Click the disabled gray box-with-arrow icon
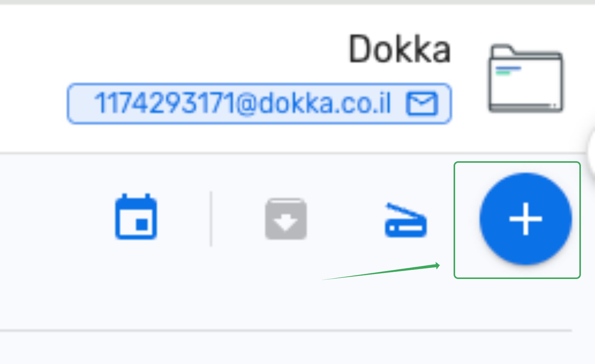The image size is (595, 364). [x=286, y=219]
